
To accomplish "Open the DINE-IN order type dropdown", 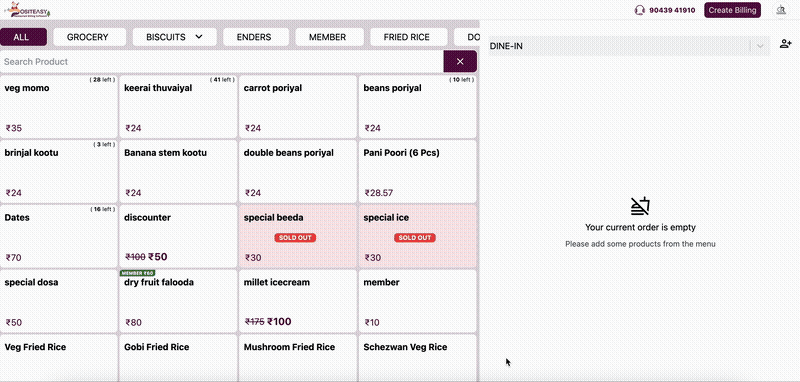I will point(629,46).
